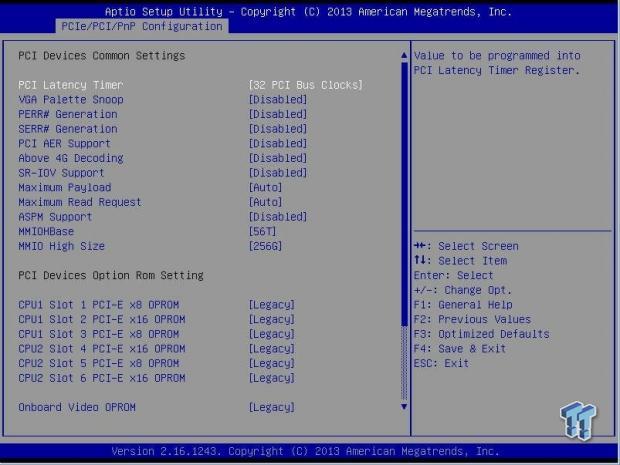Click the settings list scrollbar thumb
The width and height of the screenshot is (620, 465).
tap(404, 194)
